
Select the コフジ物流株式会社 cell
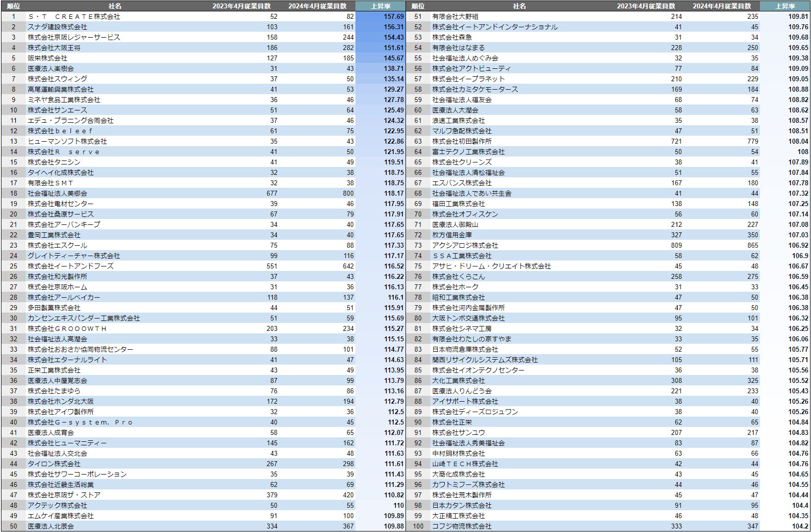[462, 526]
